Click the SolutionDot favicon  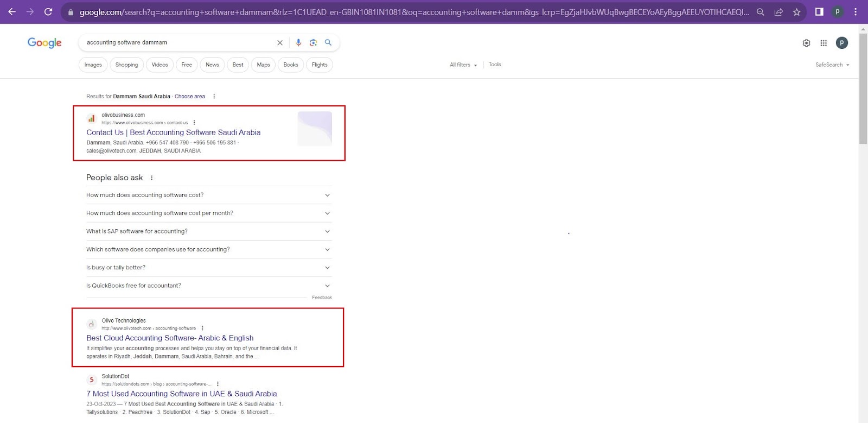[92, 380]
